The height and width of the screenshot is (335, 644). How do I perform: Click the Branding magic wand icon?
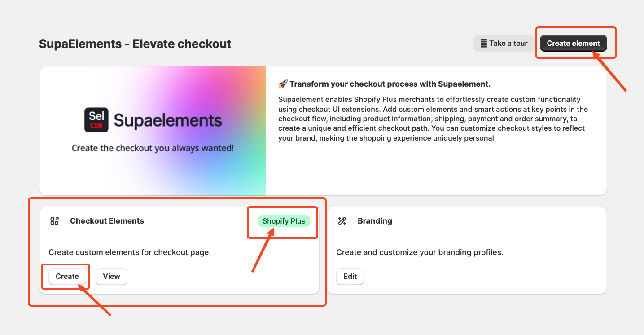tap(342, 221)
